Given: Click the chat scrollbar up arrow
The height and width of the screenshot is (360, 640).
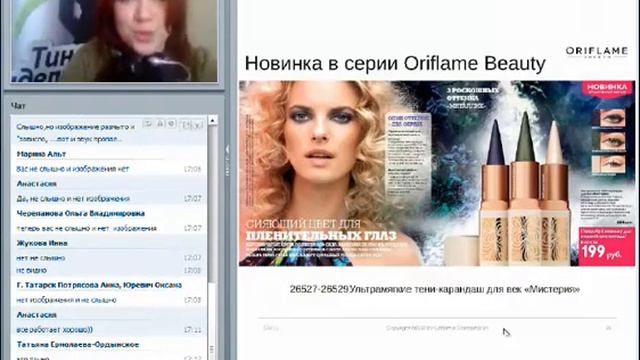Looking at the screenshot, I should [213, 120].
